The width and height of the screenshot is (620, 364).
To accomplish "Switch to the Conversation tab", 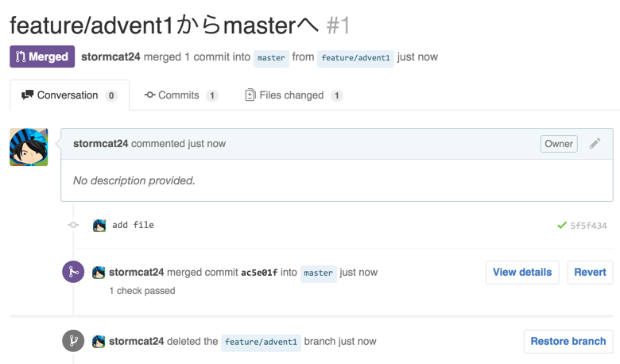I will coord(70,95).
